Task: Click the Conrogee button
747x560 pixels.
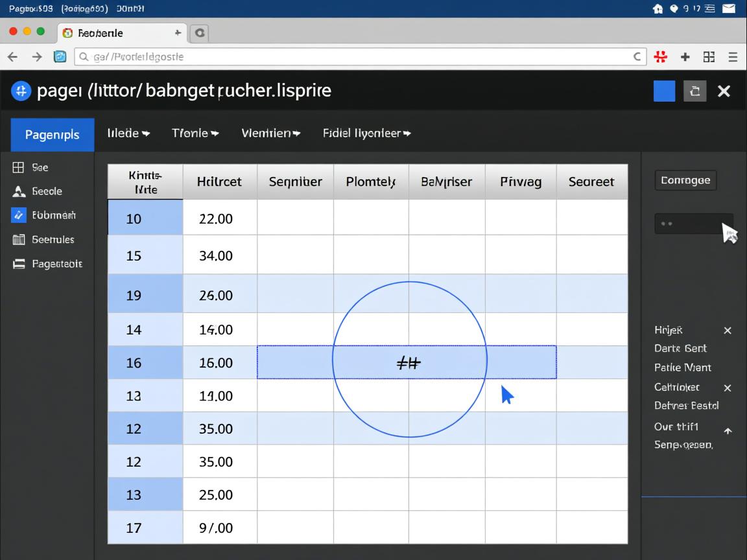Action: 685,180
